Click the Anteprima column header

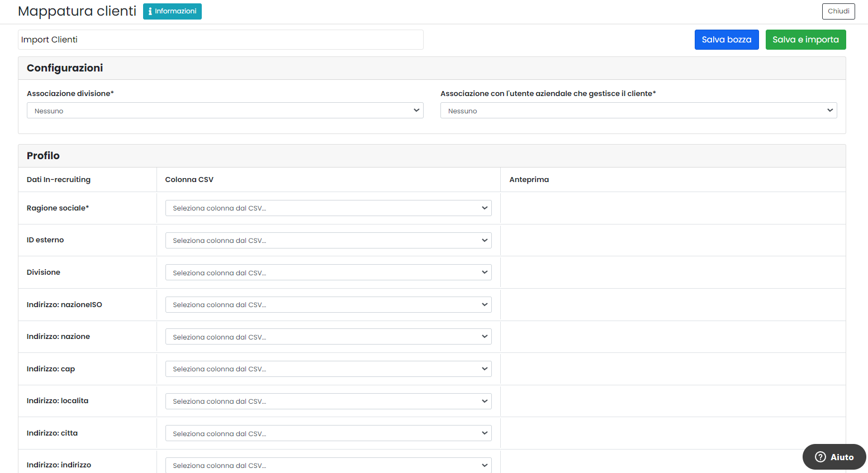(x=529, y=179)
